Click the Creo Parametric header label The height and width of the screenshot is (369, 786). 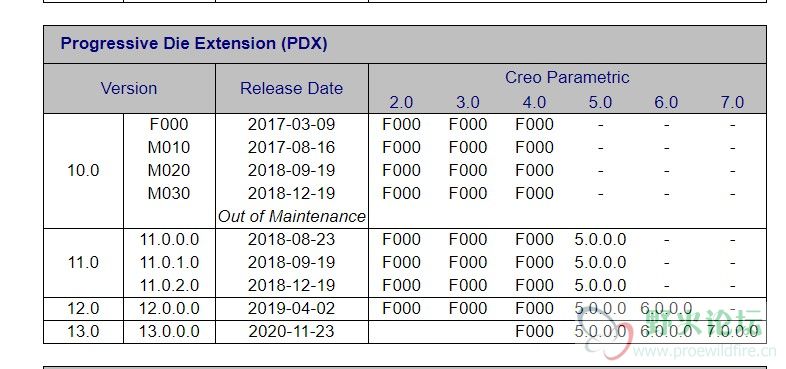tap(567, 77)
